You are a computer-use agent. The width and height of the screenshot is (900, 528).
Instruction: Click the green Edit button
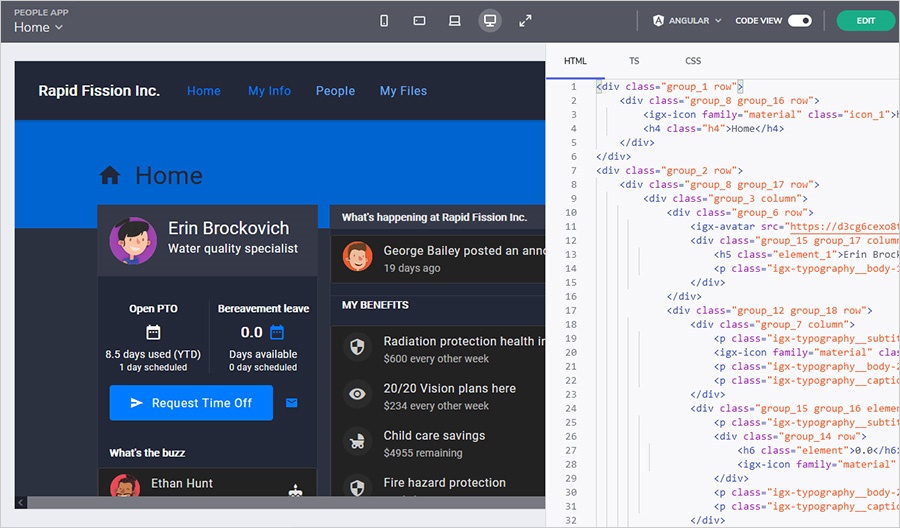(x=866, y=21)
